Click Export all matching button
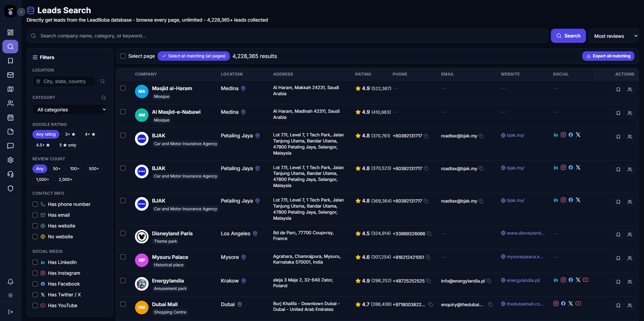The width and height of the screenshot is (644, 321). point(608,56)
